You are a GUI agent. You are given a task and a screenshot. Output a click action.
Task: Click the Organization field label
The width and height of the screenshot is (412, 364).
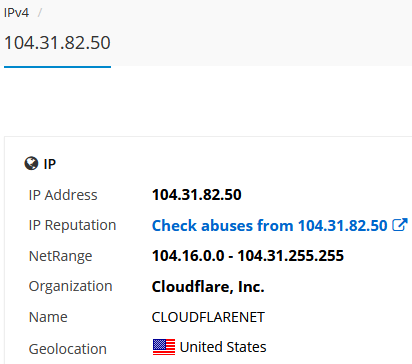(70, 287)
